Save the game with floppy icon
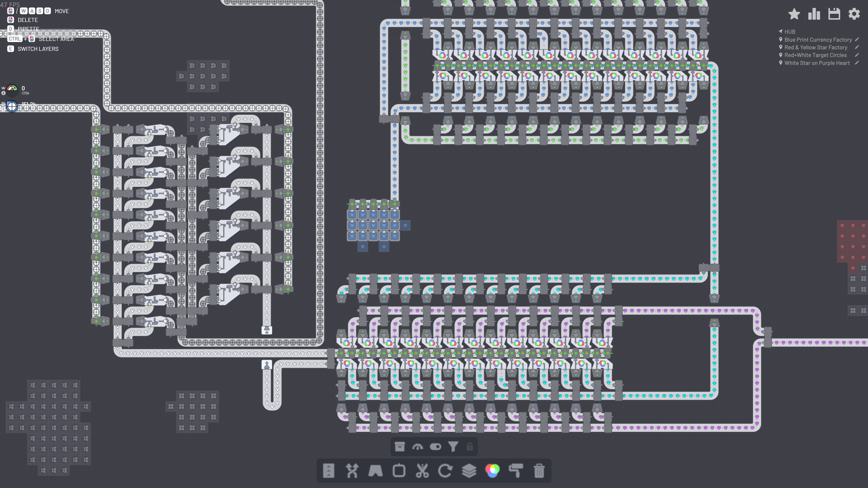The height and width of the screenshot is (488, 868). point(834,14)
